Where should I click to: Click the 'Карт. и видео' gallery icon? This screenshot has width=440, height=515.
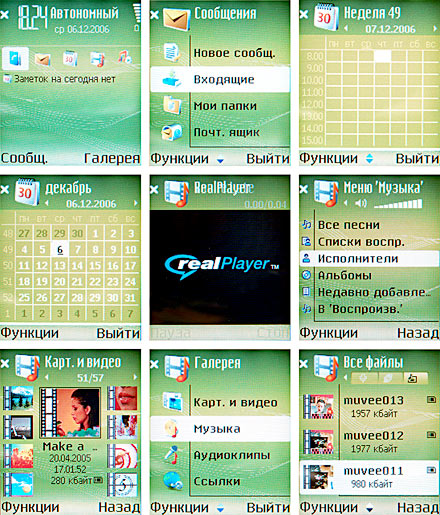click(x=173, y=402)
